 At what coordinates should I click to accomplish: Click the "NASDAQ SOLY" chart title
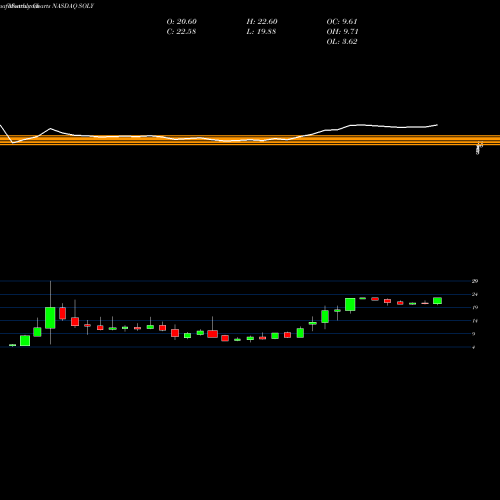click(73, 6)
